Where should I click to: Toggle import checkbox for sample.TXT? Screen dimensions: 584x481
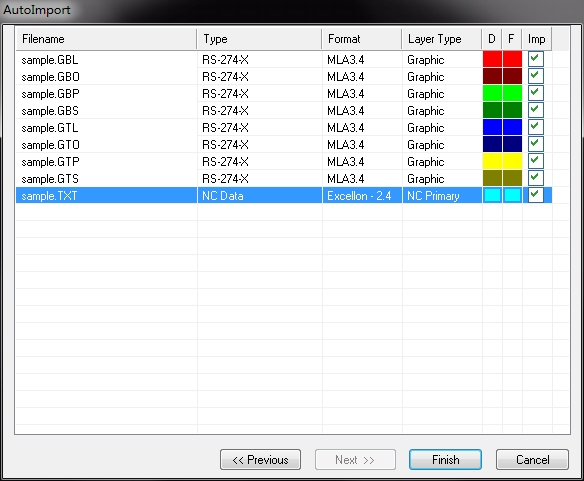click(536, 195)
